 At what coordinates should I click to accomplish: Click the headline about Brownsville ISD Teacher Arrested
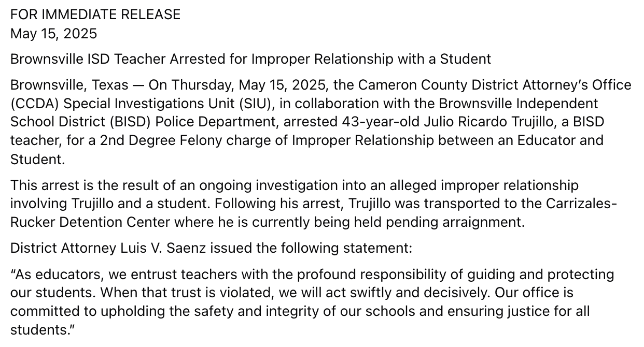(250, 59)
